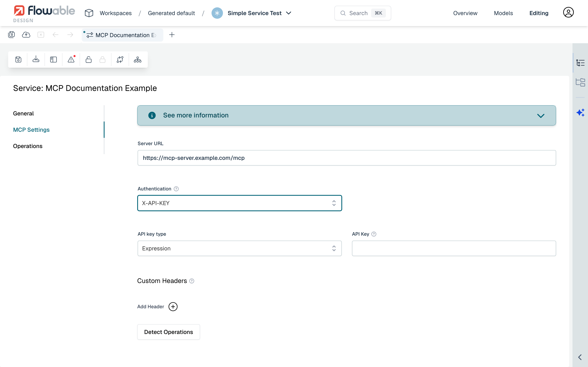588x367 pixels.
Task: Open the API key type Expression dropdown
Action: [x=239, y=248]
